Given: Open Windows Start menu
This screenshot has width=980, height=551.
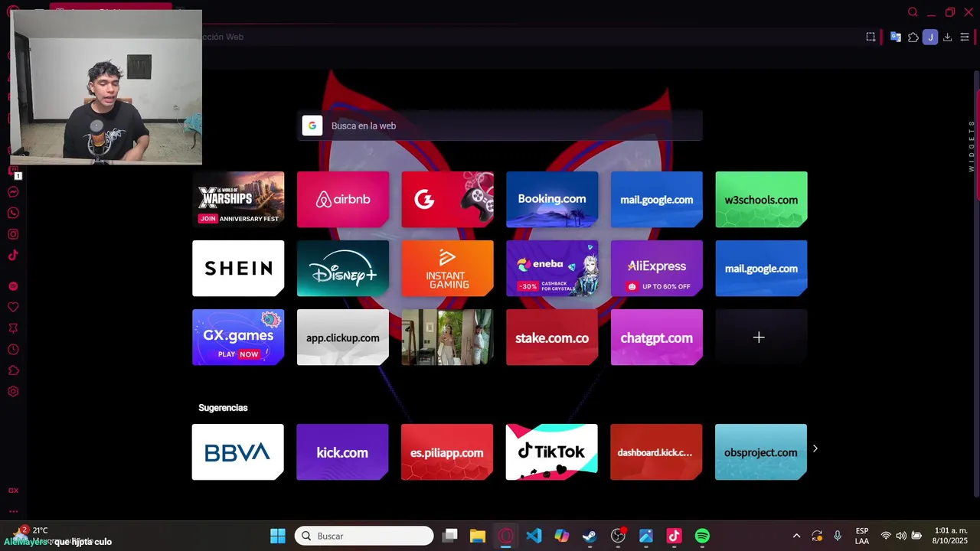Looking at the screenshot, I should [x=278, y=536].
